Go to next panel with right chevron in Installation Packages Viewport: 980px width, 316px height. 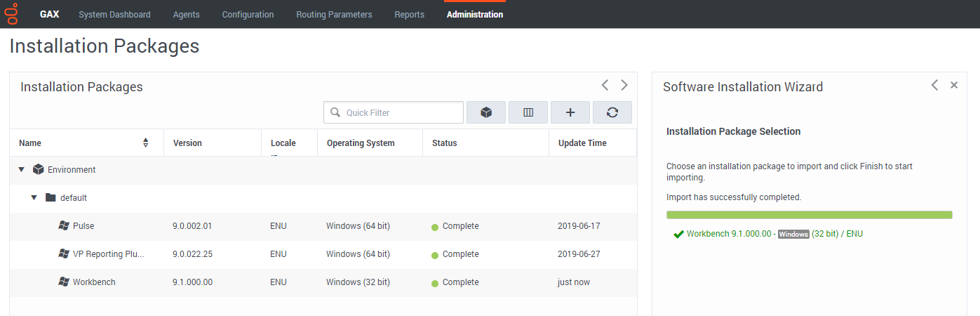pyautogui.click(x=624, y=85)
